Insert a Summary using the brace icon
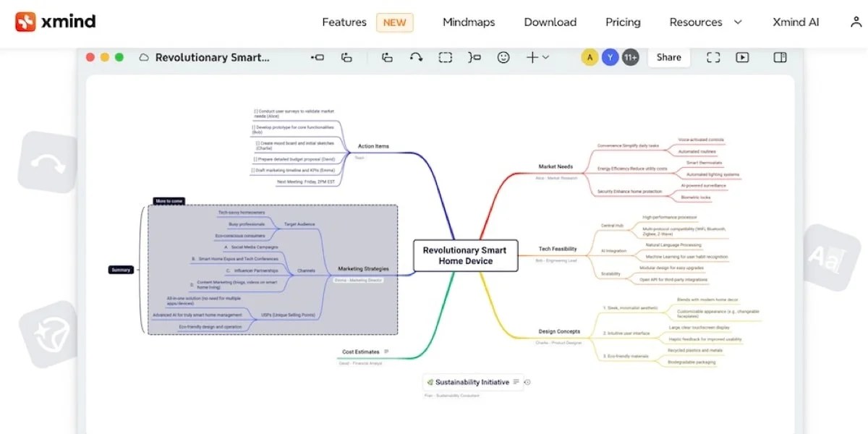 point(473,57)
